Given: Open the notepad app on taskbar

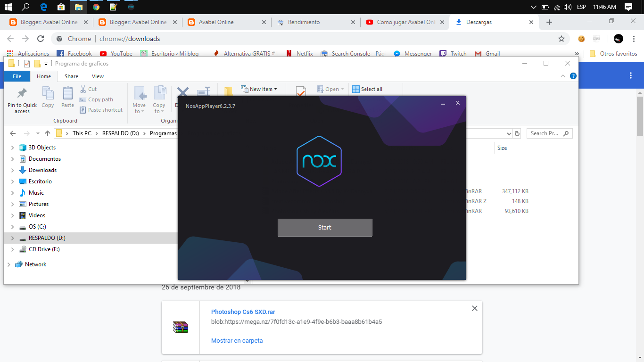Looking at the screenshot, I should 113,7.
